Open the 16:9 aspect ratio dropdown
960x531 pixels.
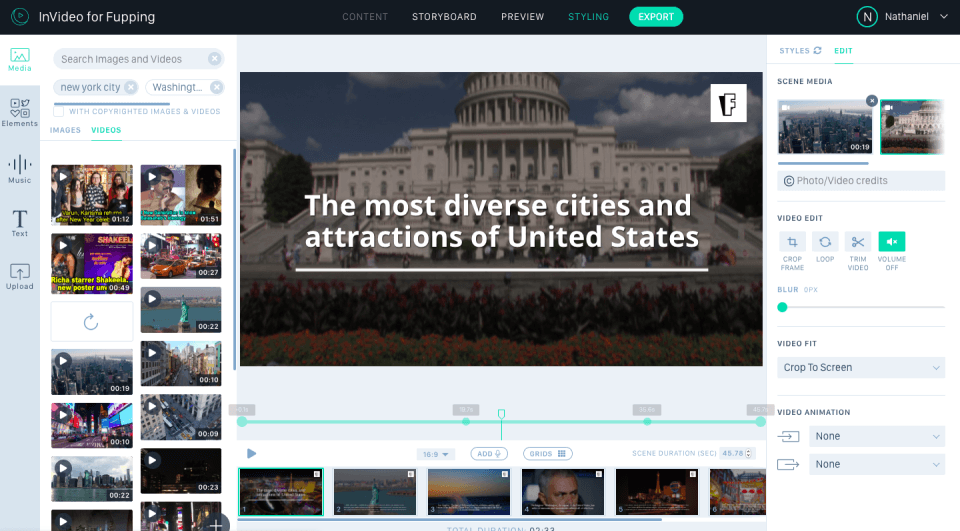tap(435, 454)
